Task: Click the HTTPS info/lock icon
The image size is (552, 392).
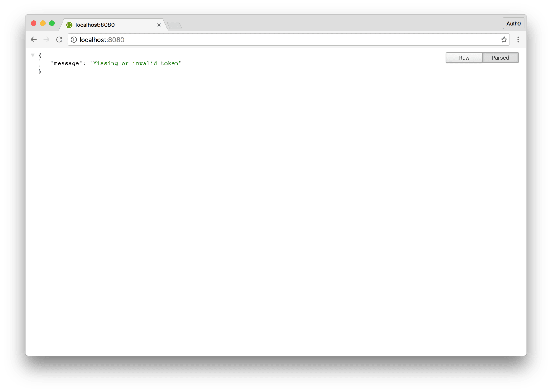Action: (x=73, y=39)
